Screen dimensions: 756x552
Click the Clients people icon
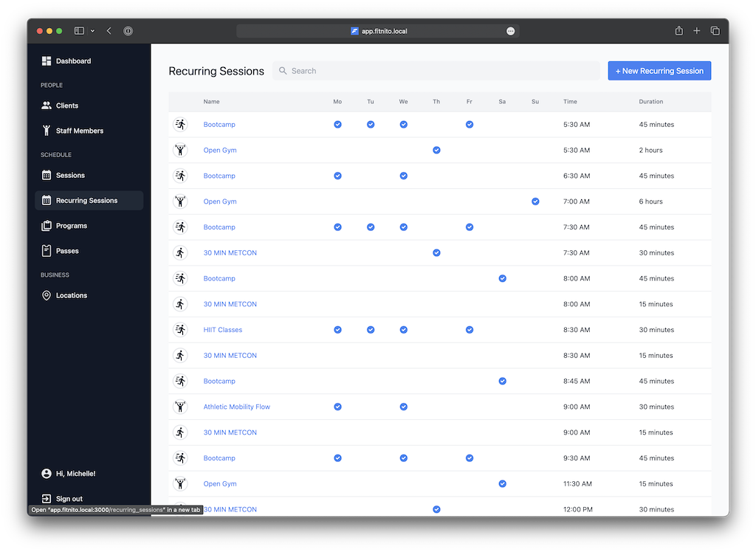pyautogui.click(x=47, y=106)
